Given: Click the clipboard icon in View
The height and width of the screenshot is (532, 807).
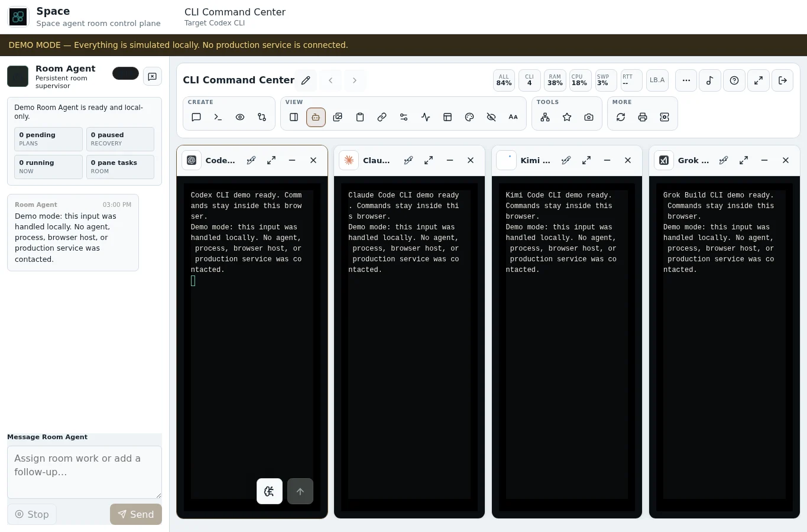Looking at the screenshot, I should [359, 117].
